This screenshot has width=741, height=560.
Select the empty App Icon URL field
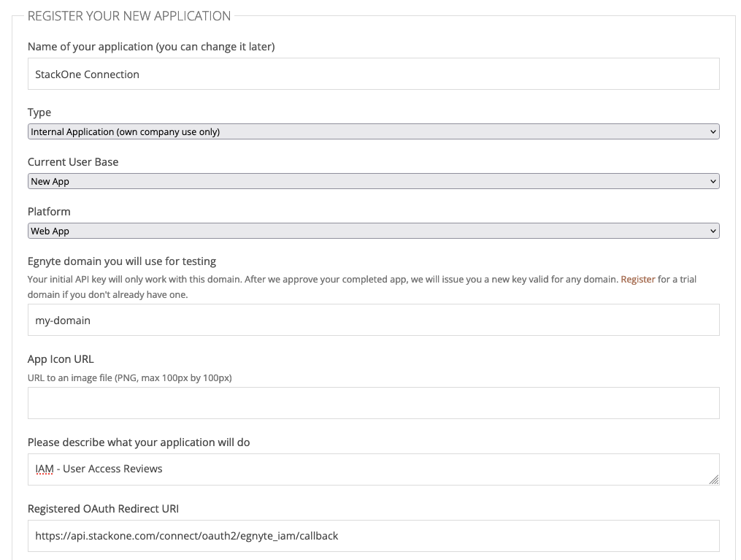[373, 402]
